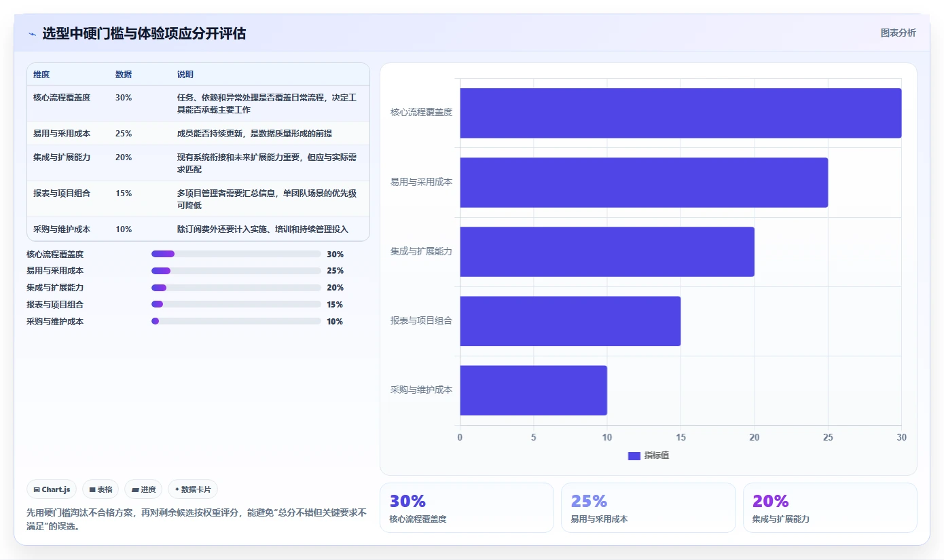Click description starting 除订阅费外还要计入
Screen dimensions: 944x560
tap(263, 229)
